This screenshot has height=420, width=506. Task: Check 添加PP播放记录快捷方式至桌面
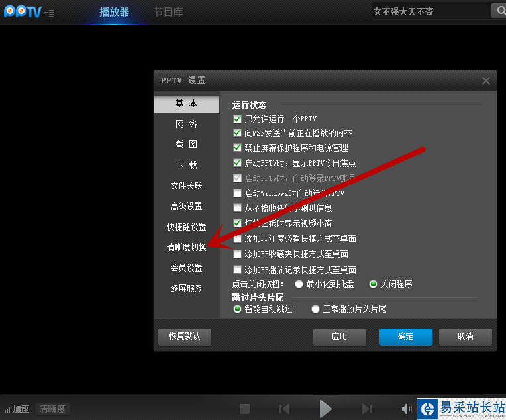click(237, 269)
